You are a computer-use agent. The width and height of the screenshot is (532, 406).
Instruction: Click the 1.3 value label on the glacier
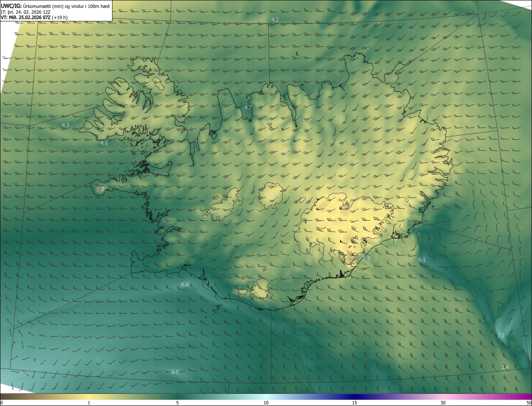click(x=271, y=194)
